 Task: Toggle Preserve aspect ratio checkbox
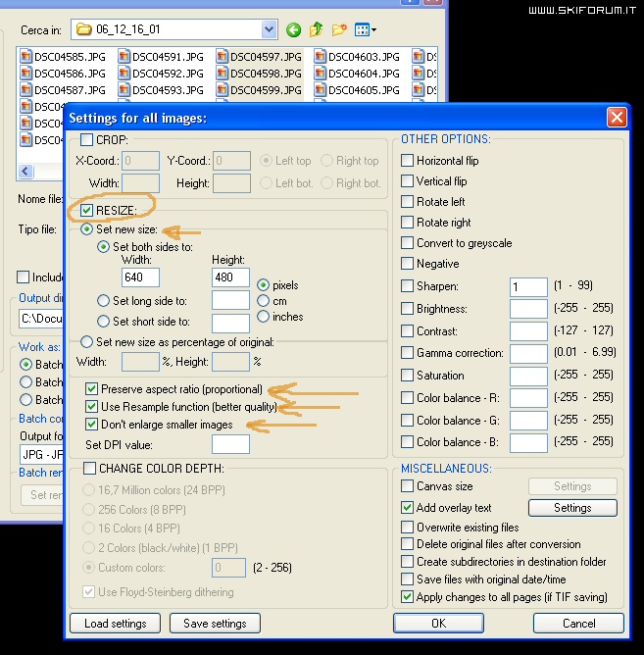pyautogui.click(x=92, y=389)
